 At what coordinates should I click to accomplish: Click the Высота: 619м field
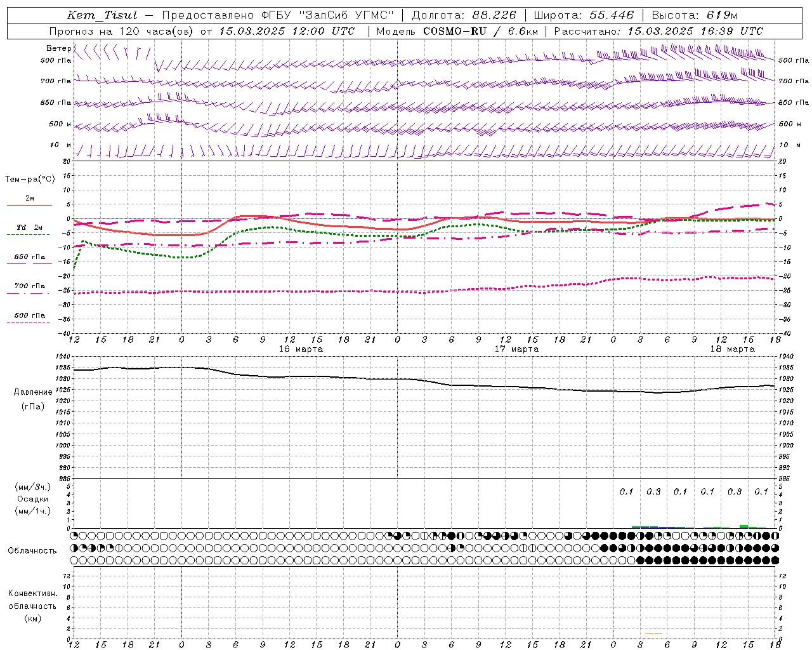point(695,15)
